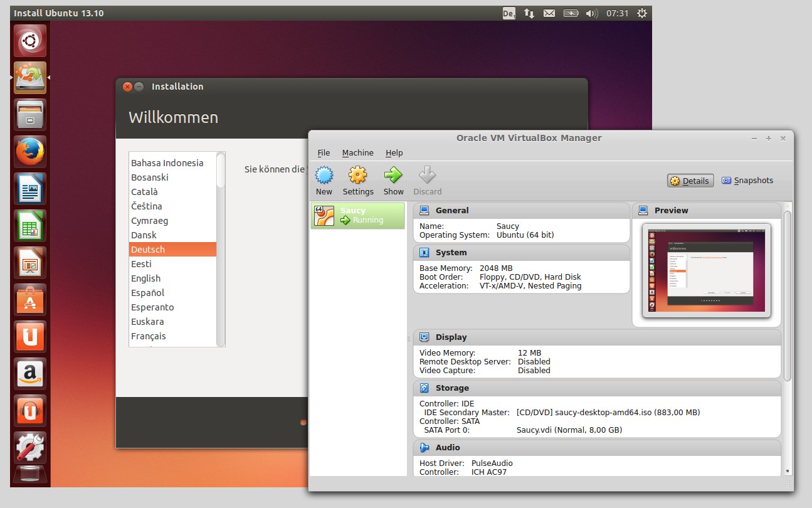Viewport: 812px width, 508px height.
Task: Click the Audio section header
Action: [x=597, y=448]
